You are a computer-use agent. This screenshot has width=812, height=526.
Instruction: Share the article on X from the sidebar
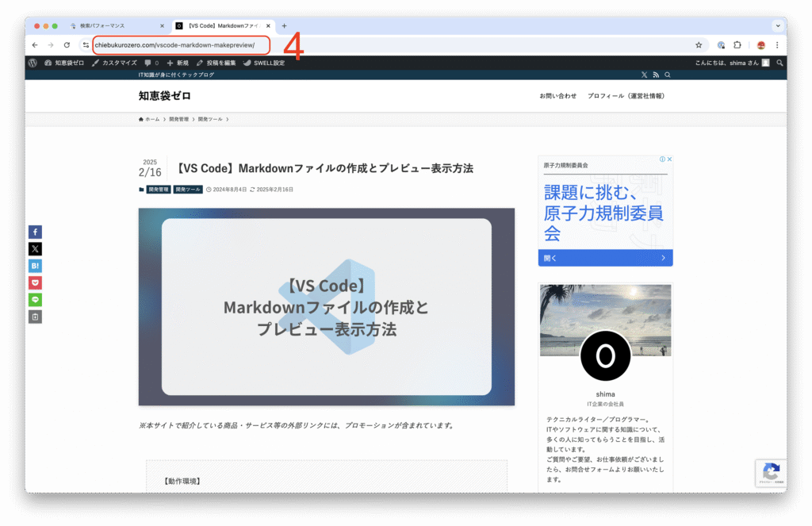click(x=35, y=249)
